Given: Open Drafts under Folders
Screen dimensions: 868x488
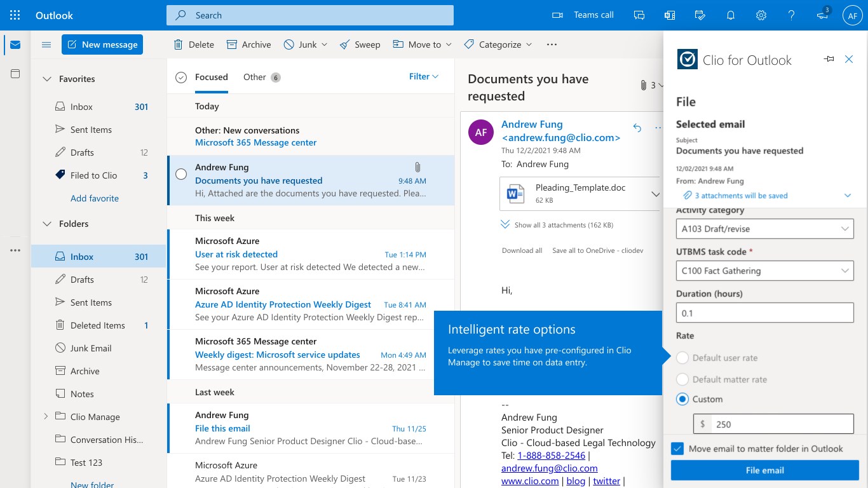Looking at the screenshot, I should coord(98,280).
